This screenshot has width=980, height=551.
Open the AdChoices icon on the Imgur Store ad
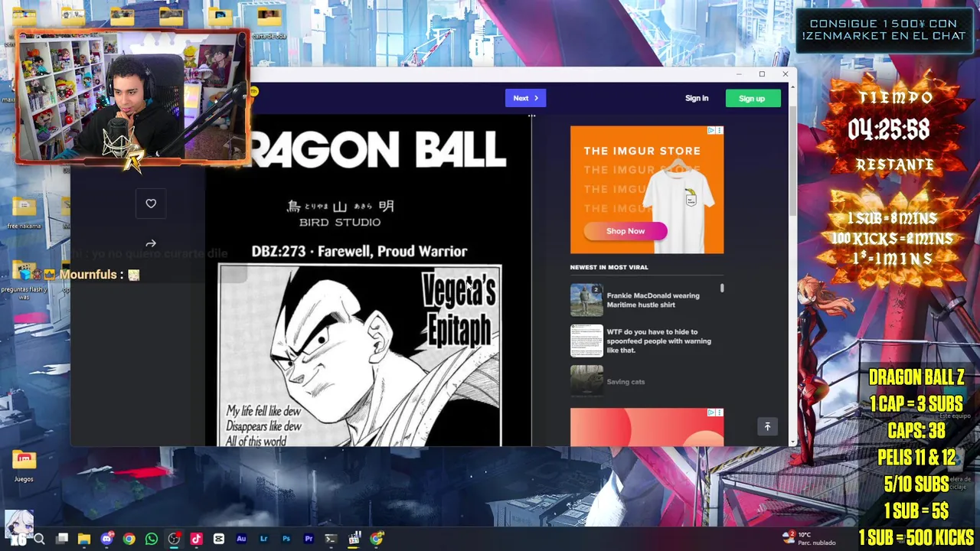tap(711, 131)
